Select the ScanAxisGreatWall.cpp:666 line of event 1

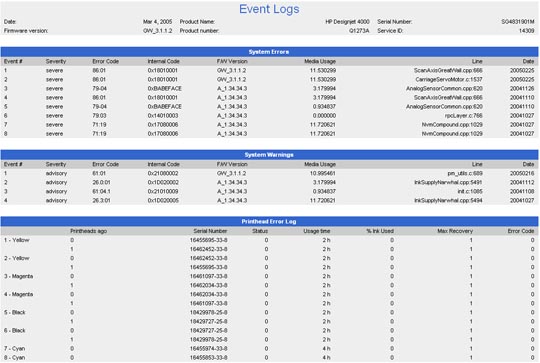click(448, 70)
